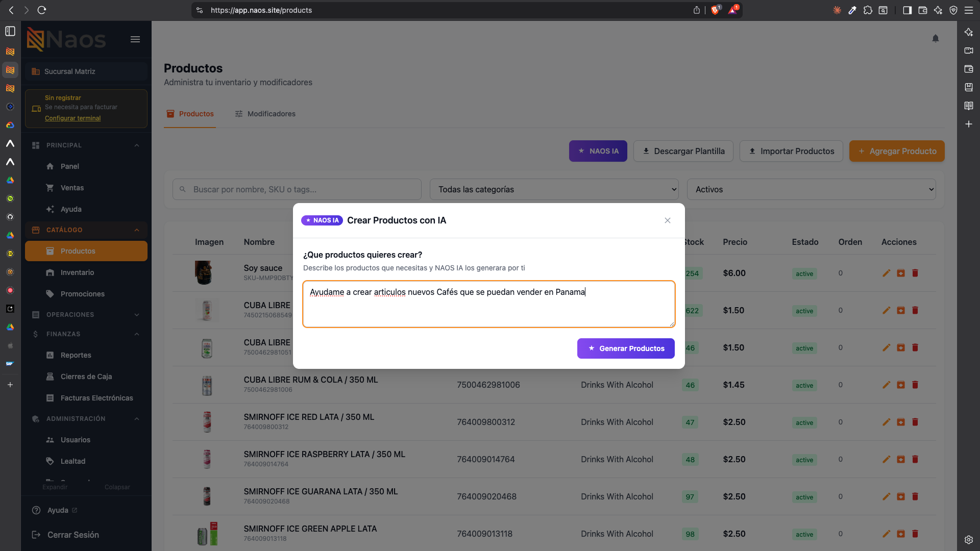Collapse the ADMINISTRACIÓN section
Viewport: 980px width, 551px height.
click(86, 419)
